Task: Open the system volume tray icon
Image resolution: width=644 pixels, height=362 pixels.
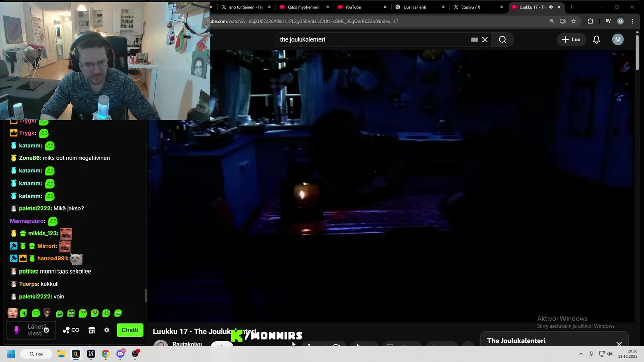Action: pyautogui.click(x=610, y=354)
